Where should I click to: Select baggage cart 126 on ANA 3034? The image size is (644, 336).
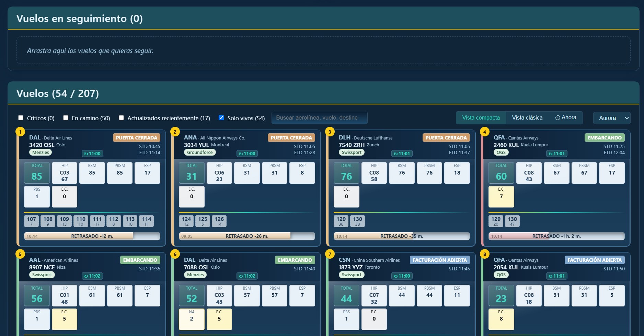pyautogui.click(x=219, y=221)
